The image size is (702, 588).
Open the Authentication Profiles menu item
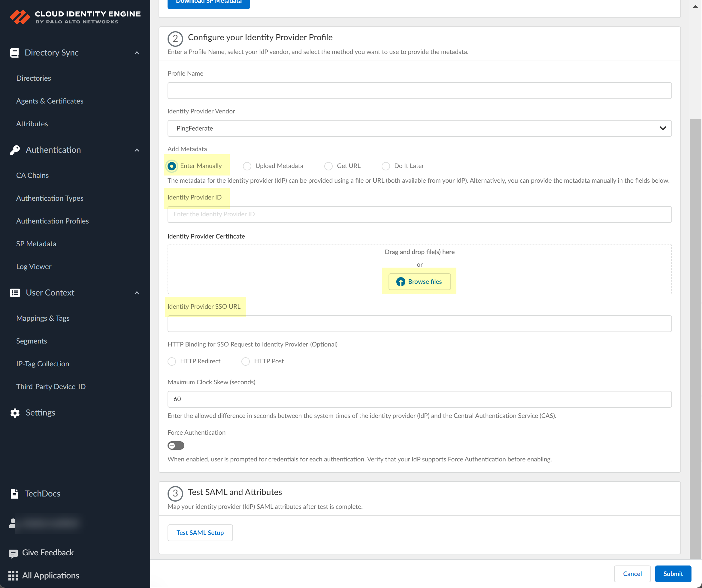[x=53, y=221]
